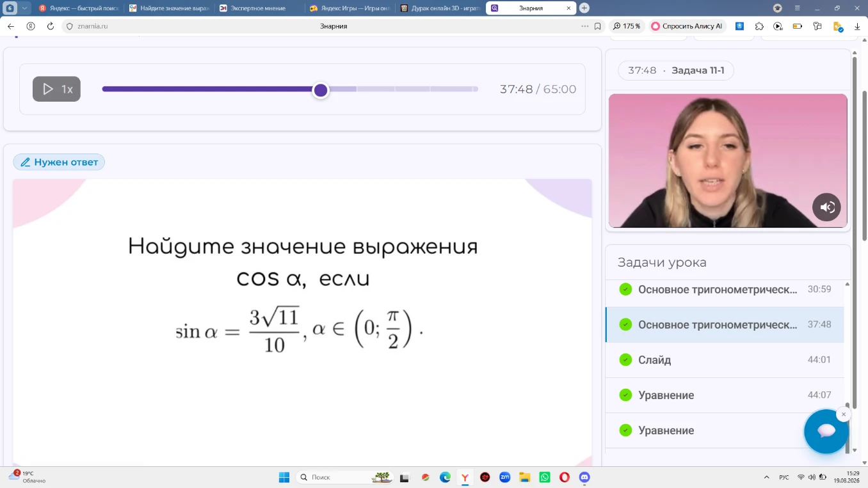
Task: Open Discord from the taskbar
Action: (584, 477)
